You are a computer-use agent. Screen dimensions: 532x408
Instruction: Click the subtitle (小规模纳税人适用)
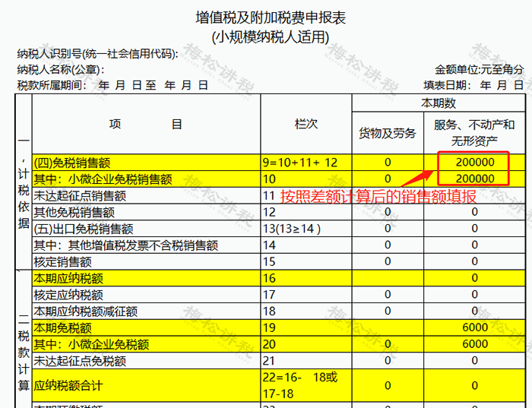271,37
